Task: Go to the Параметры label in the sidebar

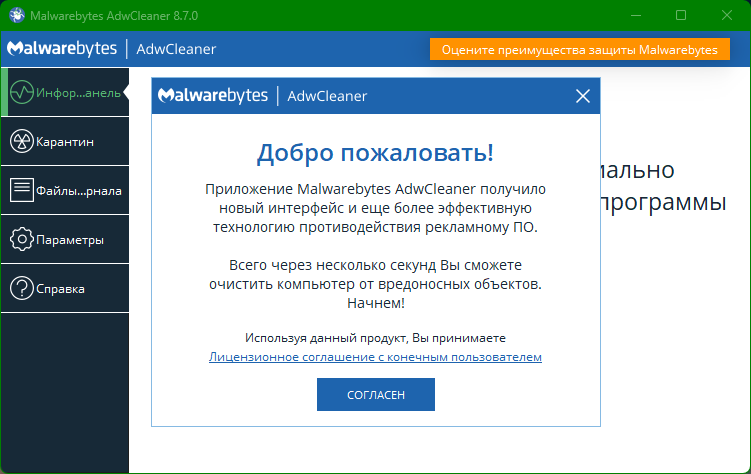Action: click(70, 240)
